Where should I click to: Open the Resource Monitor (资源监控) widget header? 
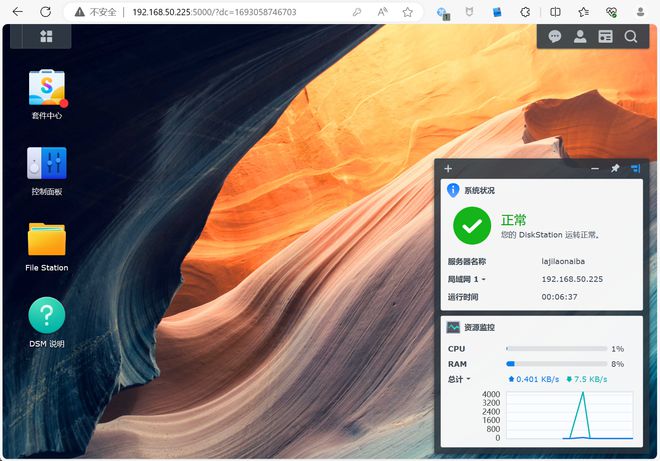tap(479, 327)
